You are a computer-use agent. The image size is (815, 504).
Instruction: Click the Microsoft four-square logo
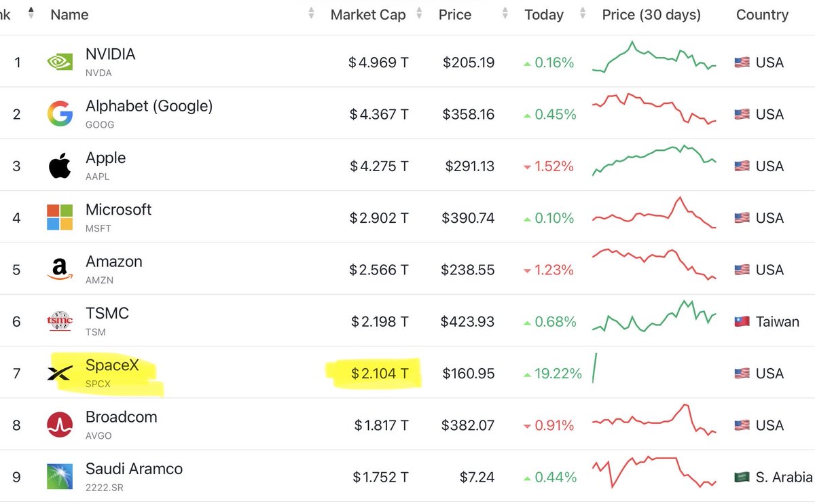(60, 217)
